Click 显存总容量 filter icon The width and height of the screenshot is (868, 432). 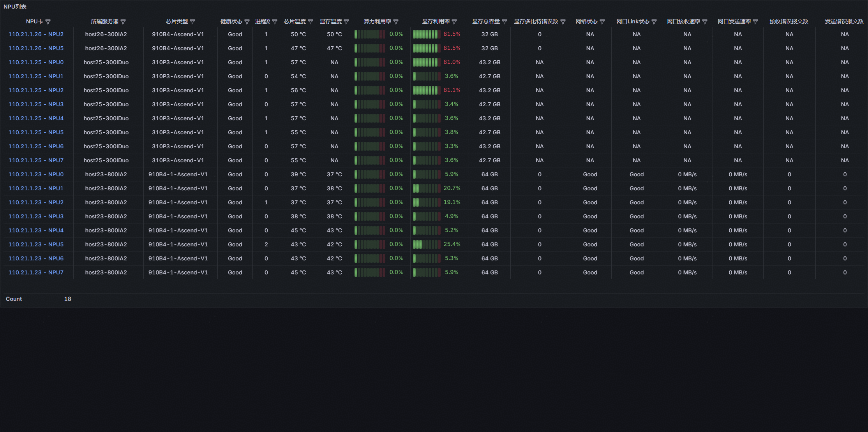505,22
